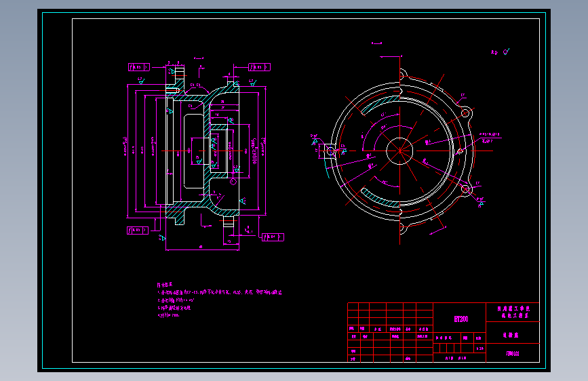Click the first technical requirement note line
The width and height of the screenshot is (588, 381).
click(219, 292)
